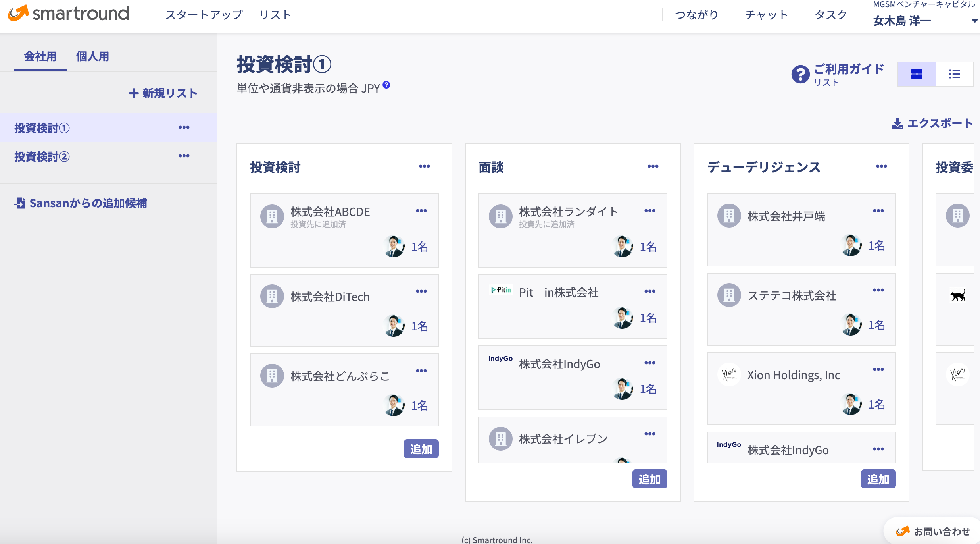Open 投資検討② list options menu

point(184,156)
